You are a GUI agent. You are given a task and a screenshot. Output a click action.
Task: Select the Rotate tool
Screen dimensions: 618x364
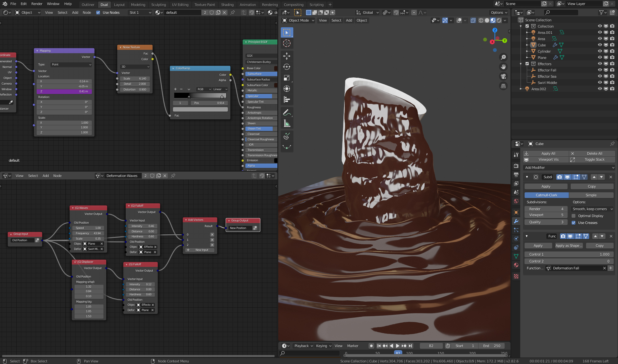tap(287, 67)
